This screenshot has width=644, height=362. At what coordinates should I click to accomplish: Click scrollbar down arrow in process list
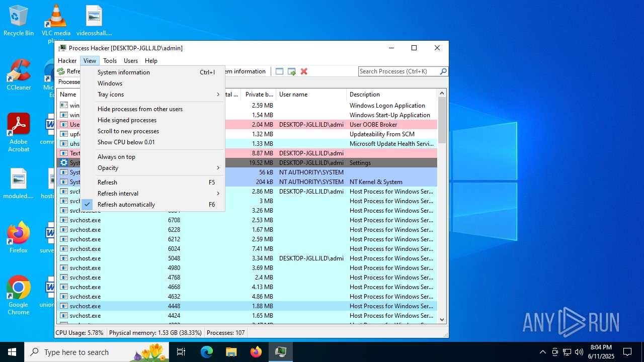pos(442,319)
